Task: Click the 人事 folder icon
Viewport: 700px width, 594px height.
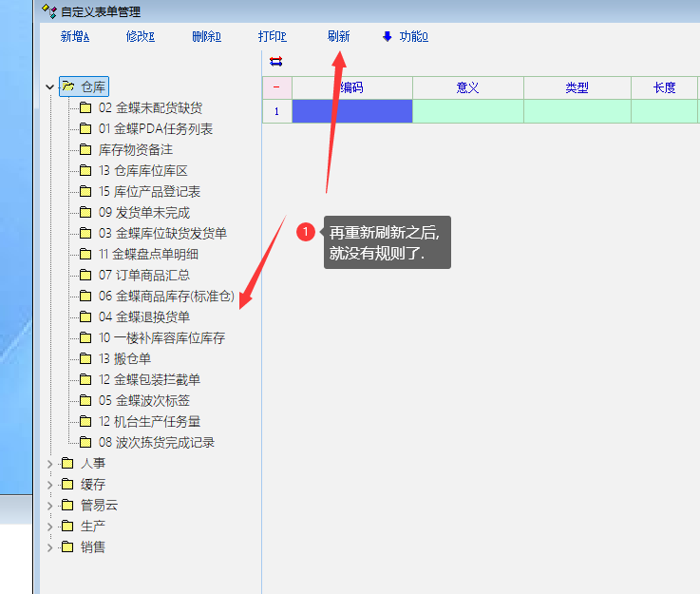Action: (x=66, y=464)
